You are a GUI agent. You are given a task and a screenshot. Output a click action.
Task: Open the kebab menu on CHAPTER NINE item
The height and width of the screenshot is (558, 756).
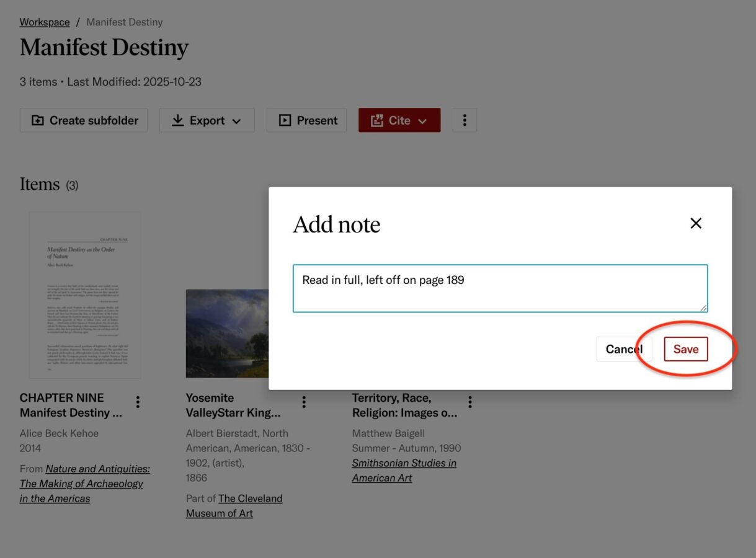tap(138, 402)
